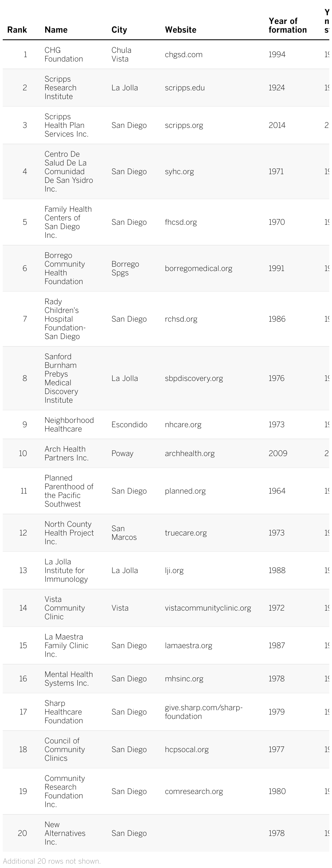Screen dimensions: 332x868
Task: Click the City column header
Action: click(x=119, y=30)
